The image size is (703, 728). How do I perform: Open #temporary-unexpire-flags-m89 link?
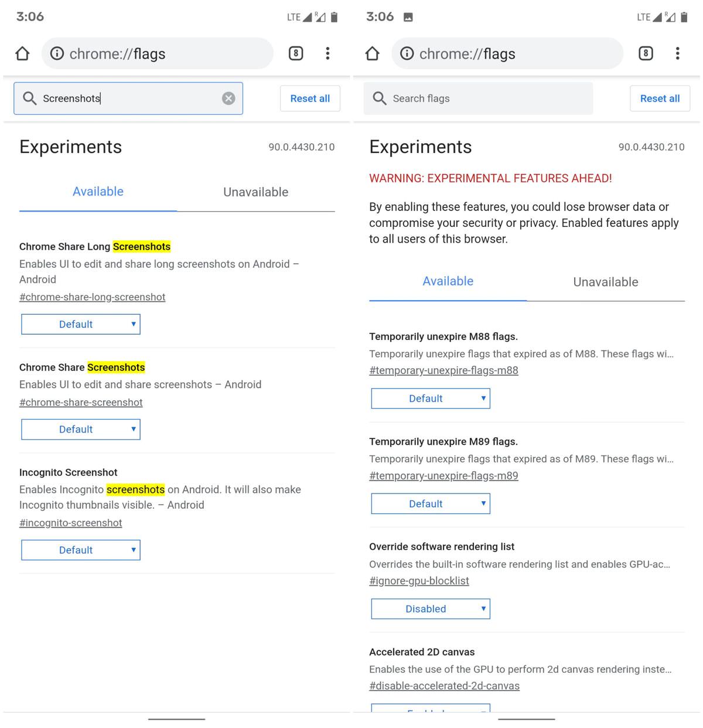coord(443,476)
